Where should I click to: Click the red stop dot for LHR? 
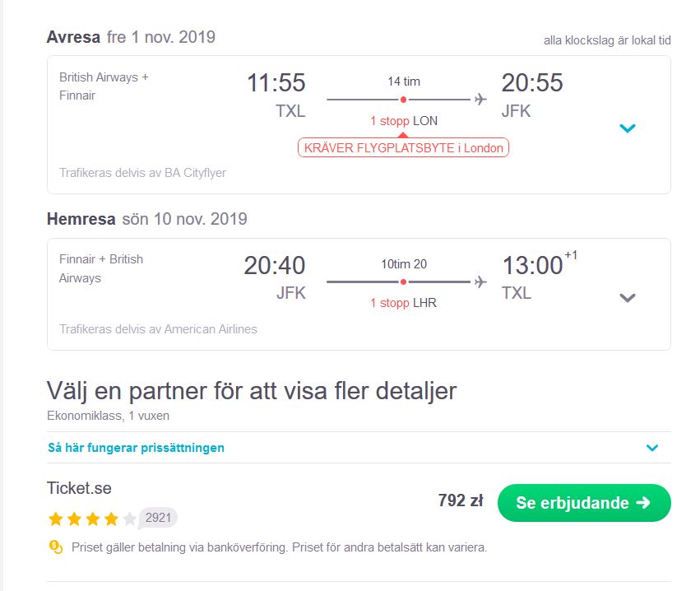tap(403, 282)
